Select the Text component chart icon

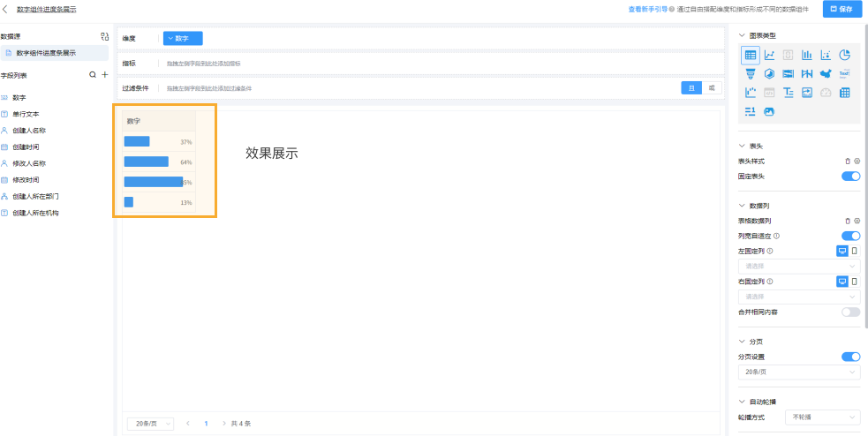point(845,73)
